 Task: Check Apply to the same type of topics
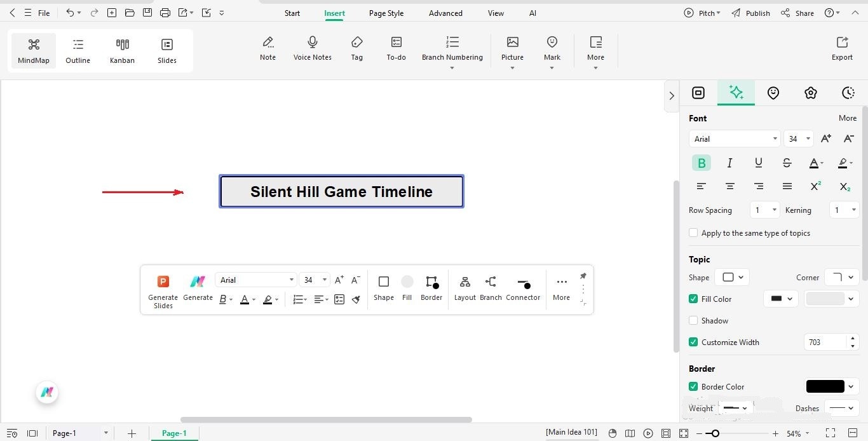693,233
